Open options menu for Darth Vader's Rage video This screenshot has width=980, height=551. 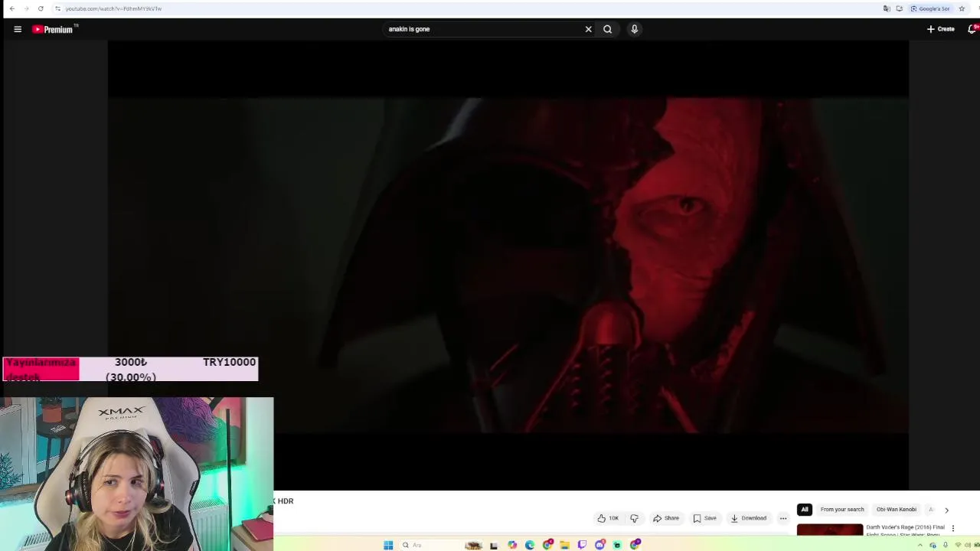click(x=953, y=528)
